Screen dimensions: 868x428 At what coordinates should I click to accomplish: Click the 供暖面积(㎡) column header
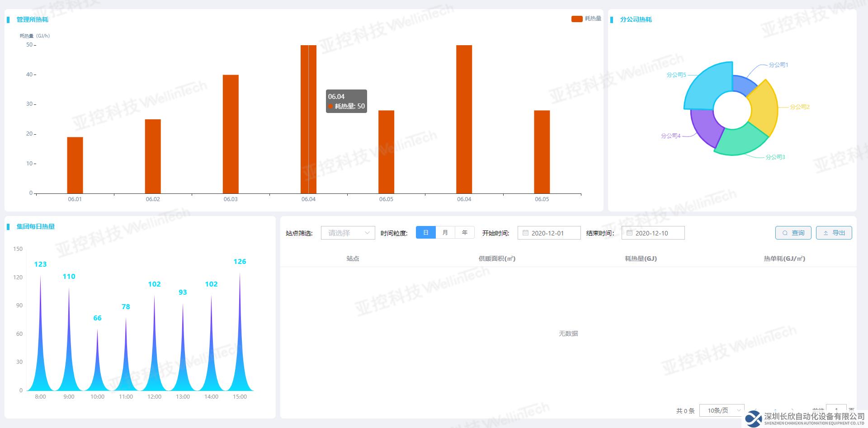pyautogui.click(x=497, y=259)
